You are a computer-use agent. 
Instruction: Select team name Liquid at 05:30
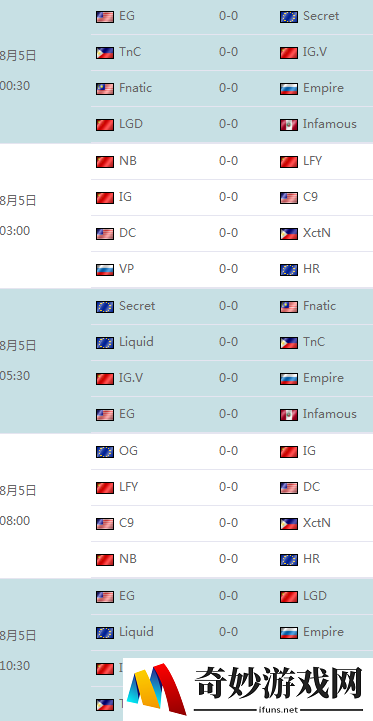coord(136,342)
